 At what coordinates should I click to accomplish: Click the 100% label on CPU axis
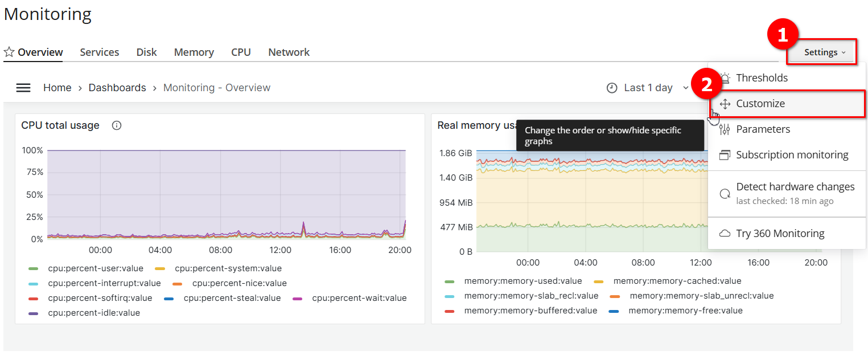[32, 150]
